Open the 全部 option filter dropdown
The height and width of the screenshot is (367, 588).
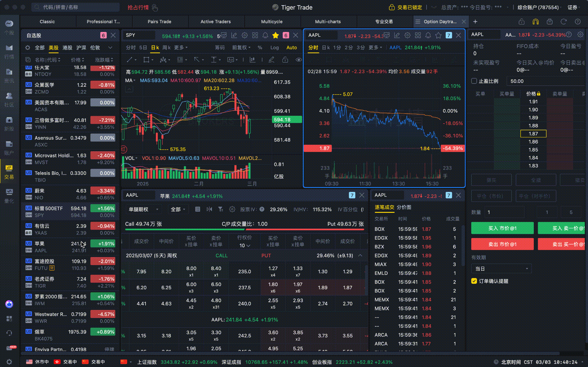coord(179,209)
